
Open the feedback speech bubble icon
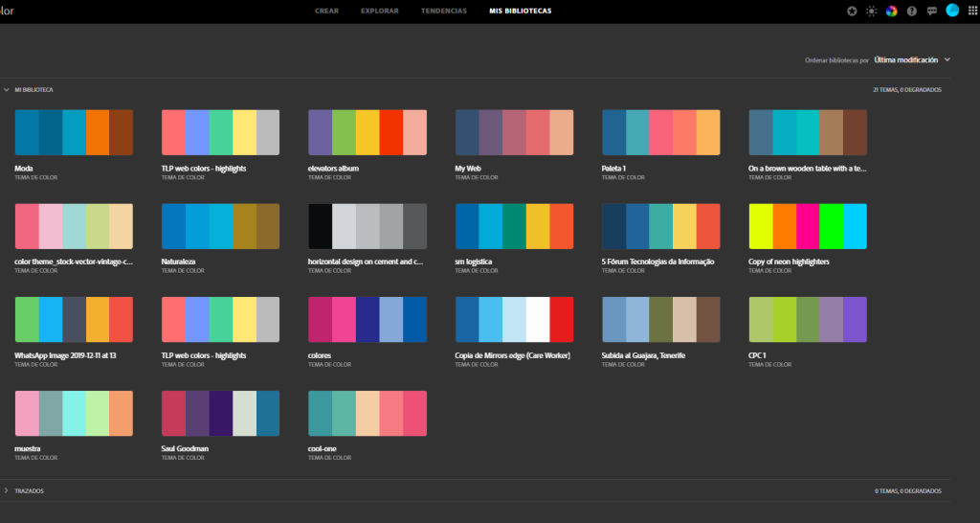pyautogui.click(x=932, y=11)
